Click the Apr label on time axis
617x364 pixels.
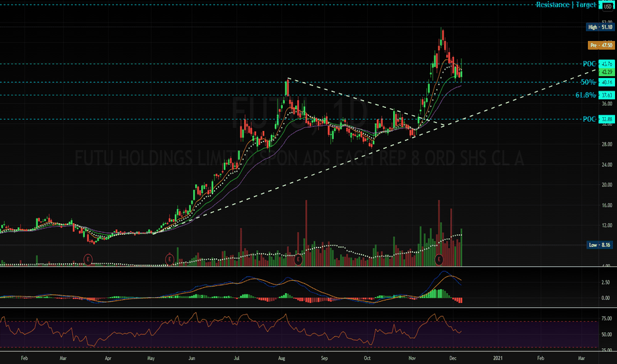click(x=108, y=358)
